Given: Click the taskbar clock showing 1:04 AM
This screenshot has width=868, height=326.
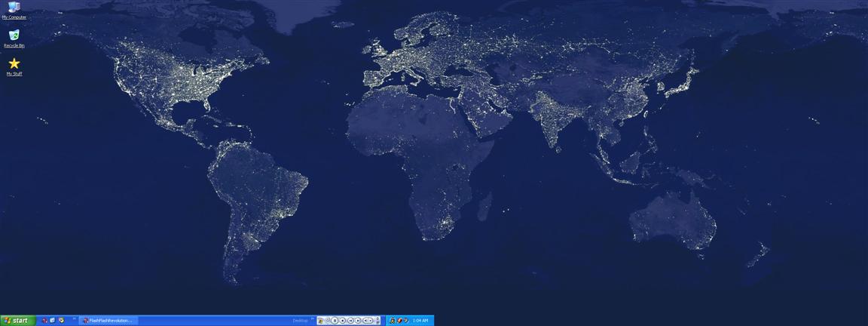Looking at the screenshot, I should tap(420, 321).
